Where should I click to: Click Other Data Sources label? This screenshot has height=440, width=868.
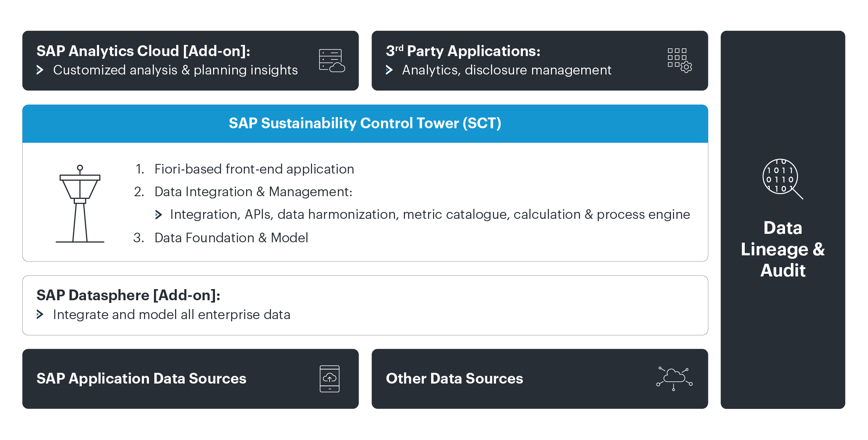[x=455, y=379]
